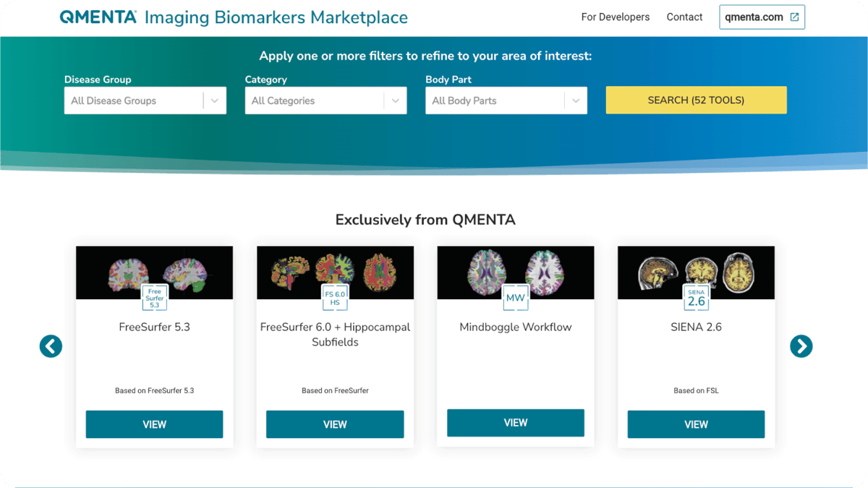Click the FS 6.0 HS badge icon

pos(335,298)
